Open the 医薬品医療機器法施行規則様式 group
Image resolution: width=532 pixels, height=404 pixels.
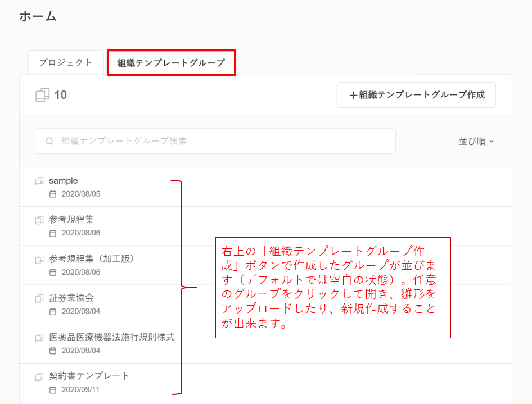click(x=112, y=337)
